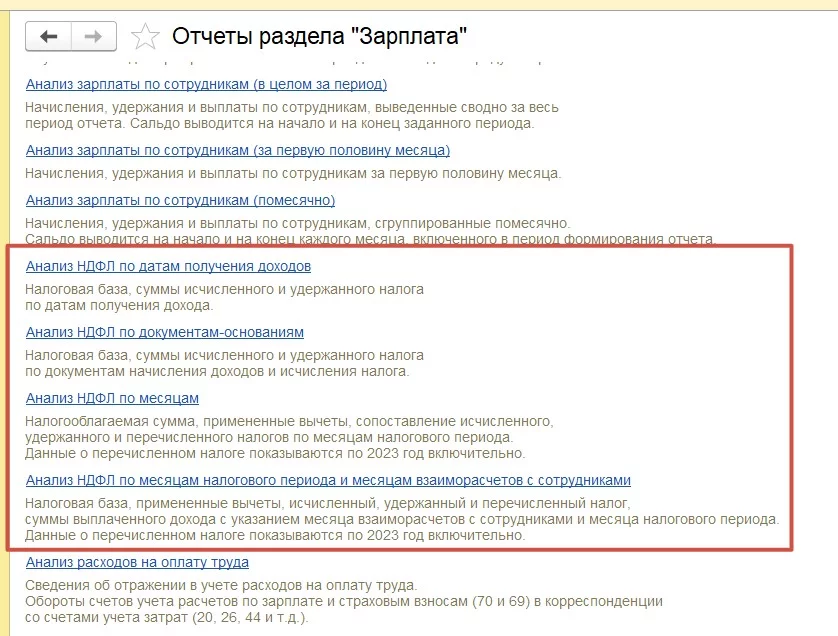Viewport: 838px width, 636px height.
Task: Select "Анализ НДФЛ по документам-основаниям" report
Action: click(164, 332)
